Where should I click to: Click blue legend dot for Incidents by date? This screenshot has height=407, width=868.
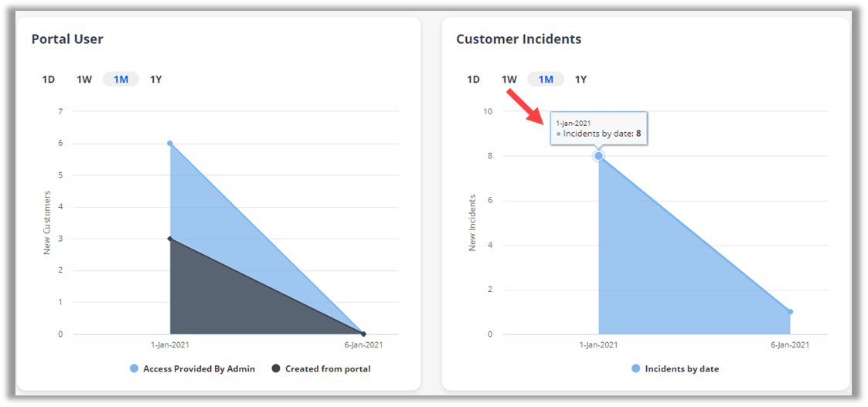[x=636, y=369]
